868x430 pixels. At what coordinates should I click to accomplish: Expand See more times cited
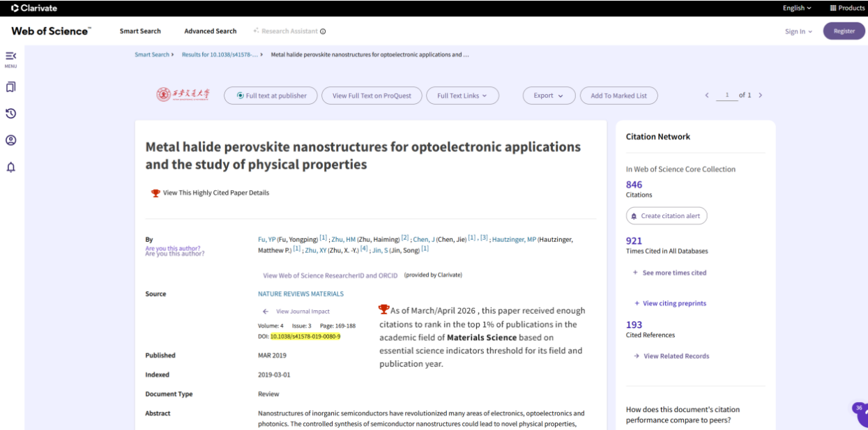click(x=669, y=272)
